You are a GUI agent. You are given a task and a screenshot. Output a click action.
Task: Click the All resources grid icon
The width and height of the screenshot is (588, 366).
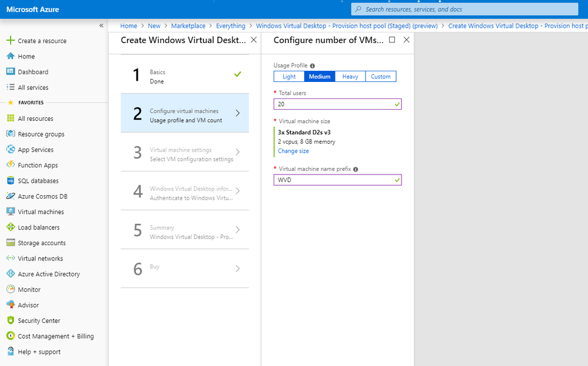pyautogui.click(x=11, y=118)
